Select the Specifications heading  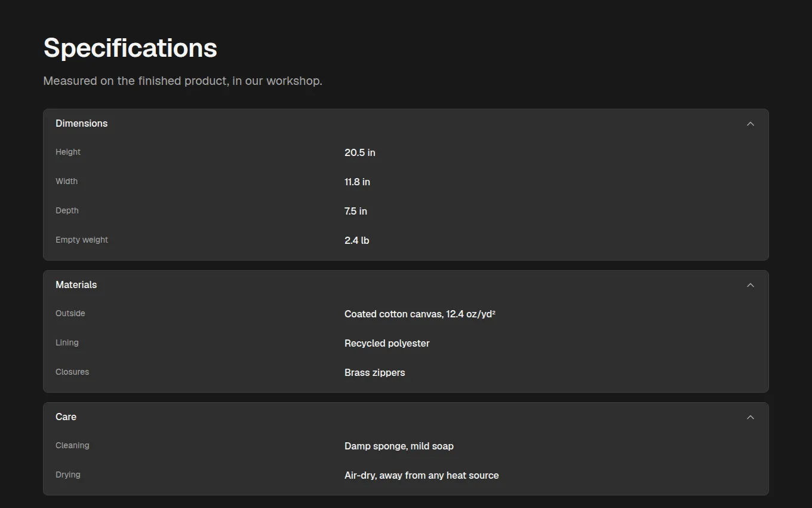click(x=130, y=48)
